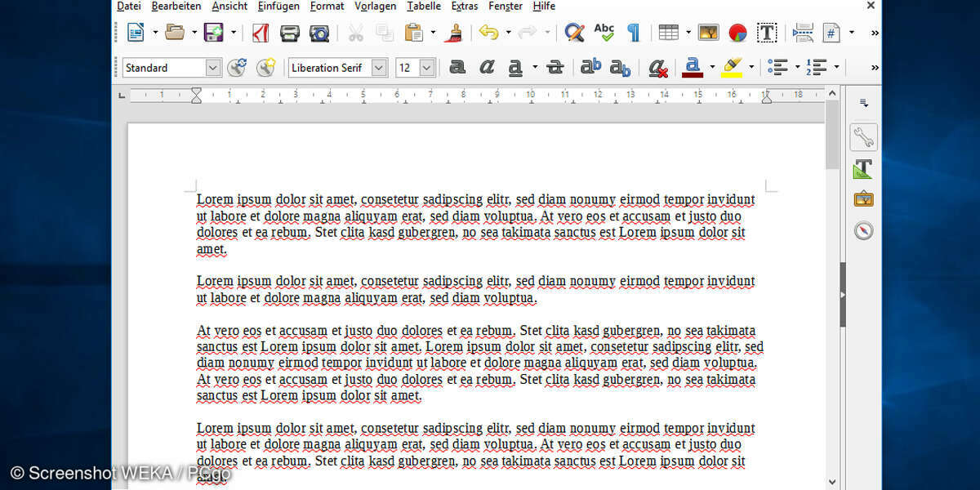
Task: Toggle bold text formatting
Action: click(x=457, y=68)
